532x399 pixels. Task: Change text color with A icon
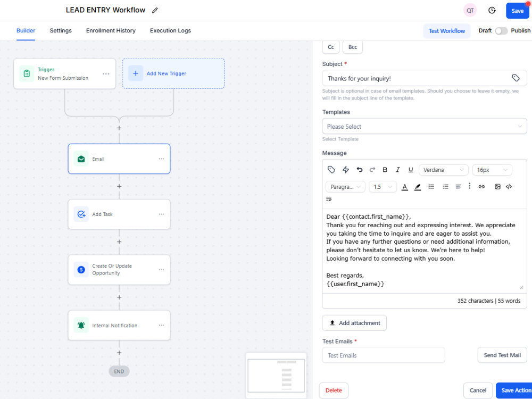[404, 187]
